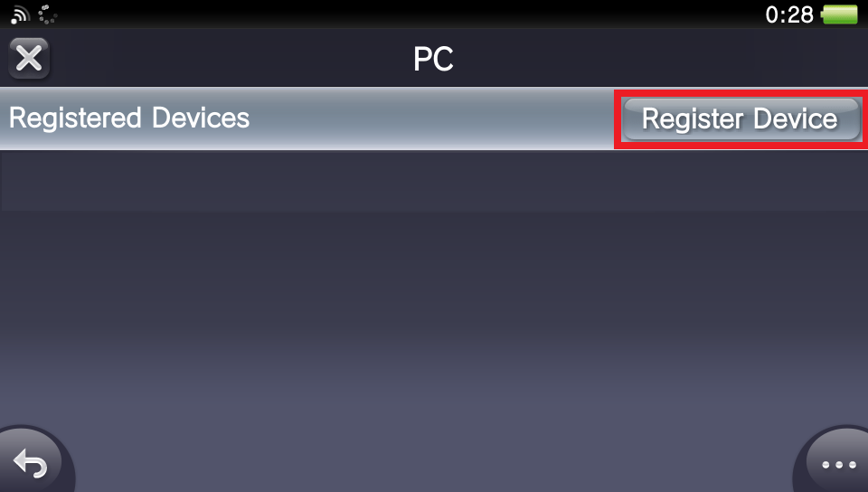Close the PC screen with the X
Screen dimensions: 868x492
coord(29,58)
